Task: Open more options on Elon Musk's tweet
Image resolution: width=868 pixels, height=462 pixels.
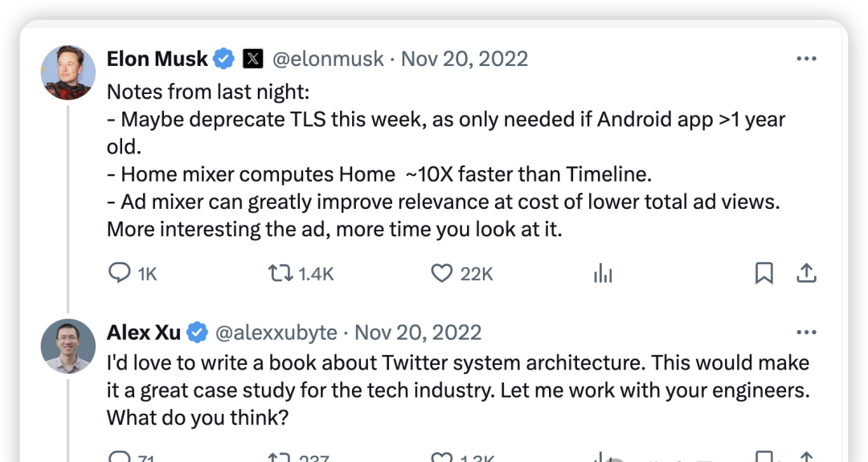Action: pyautogui.click(x=806, y=59)
